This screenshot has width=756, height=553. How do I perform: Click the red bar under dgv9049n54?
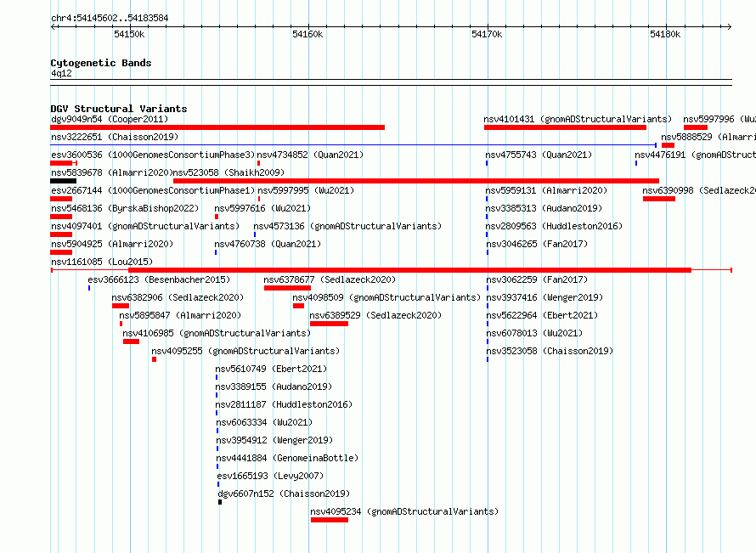point(217,127)
